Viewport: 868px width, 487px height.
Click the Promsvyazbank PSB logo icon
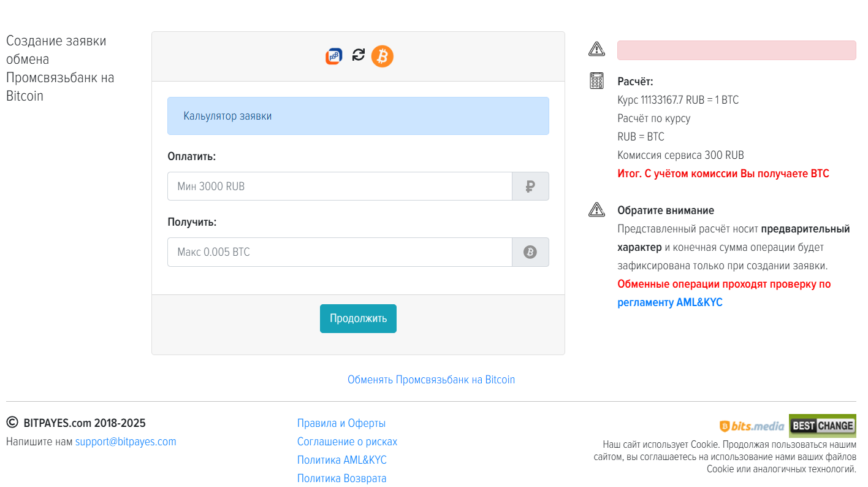[333, 56]
